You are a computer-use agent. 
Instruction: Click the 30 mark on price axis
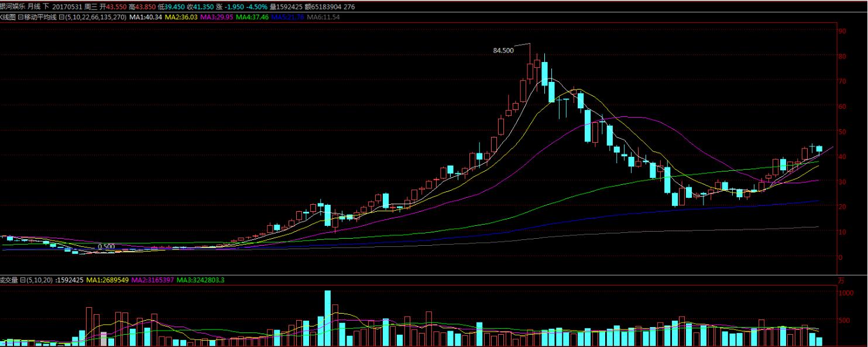tap(842, 182)
